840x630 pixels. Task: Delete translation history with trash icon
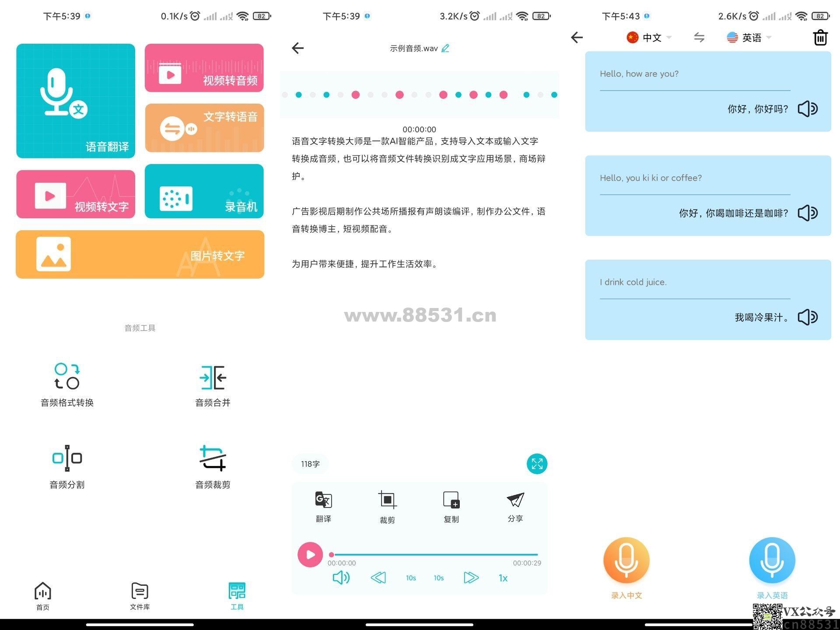tap(820, 38)
